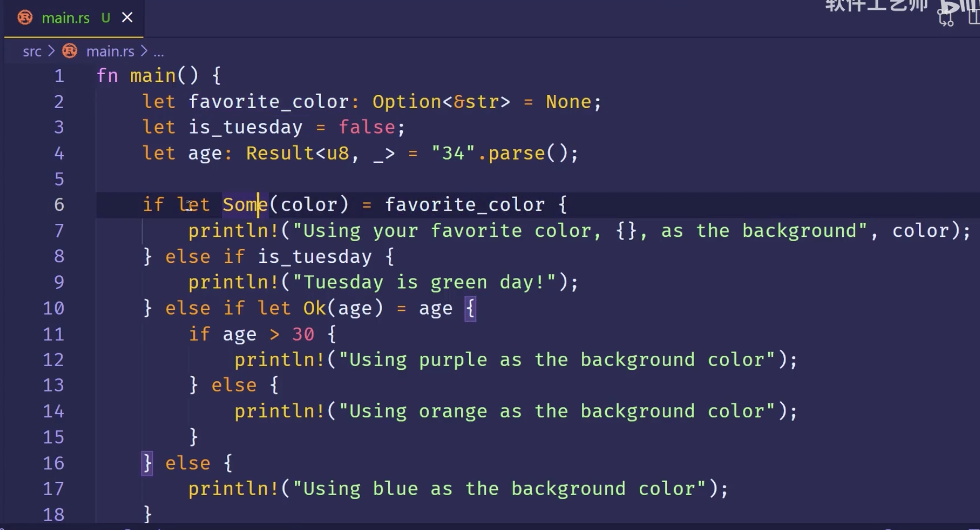This screenshot has height=530, width=980.
Task: Click line number 10 in the gutter
Action: (53, 308)
